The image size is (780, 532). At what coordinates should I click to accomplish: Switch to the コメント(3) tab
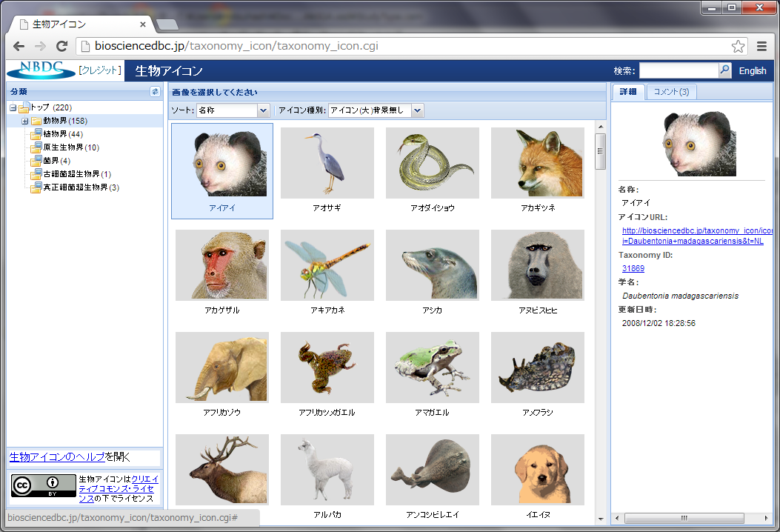[x=671, y=92]
